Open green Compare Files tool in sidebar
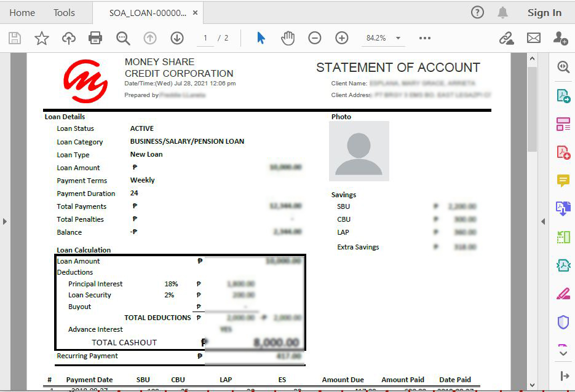The image size is (575, 392). 563,237
